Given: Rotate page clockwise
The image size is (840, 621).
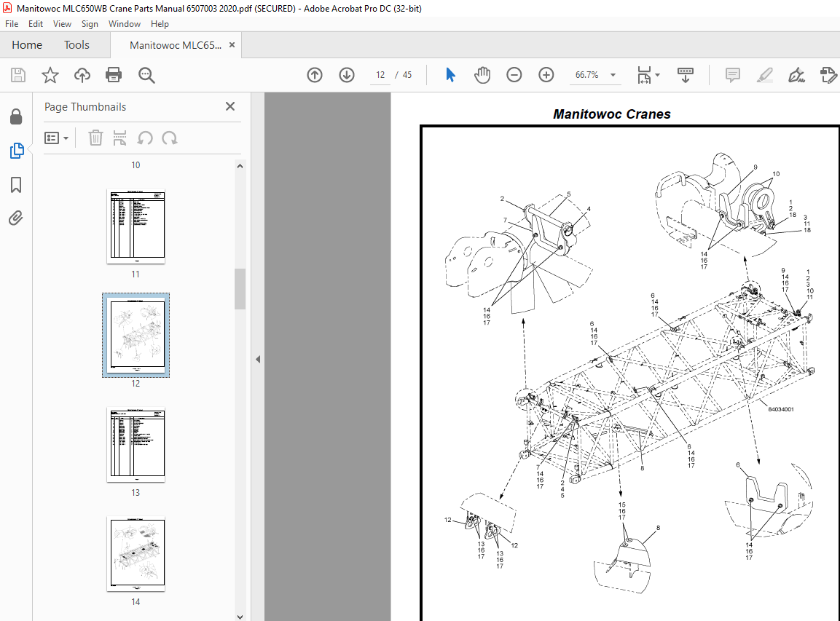Looking at the screenshot, I should tap(170, 138).
